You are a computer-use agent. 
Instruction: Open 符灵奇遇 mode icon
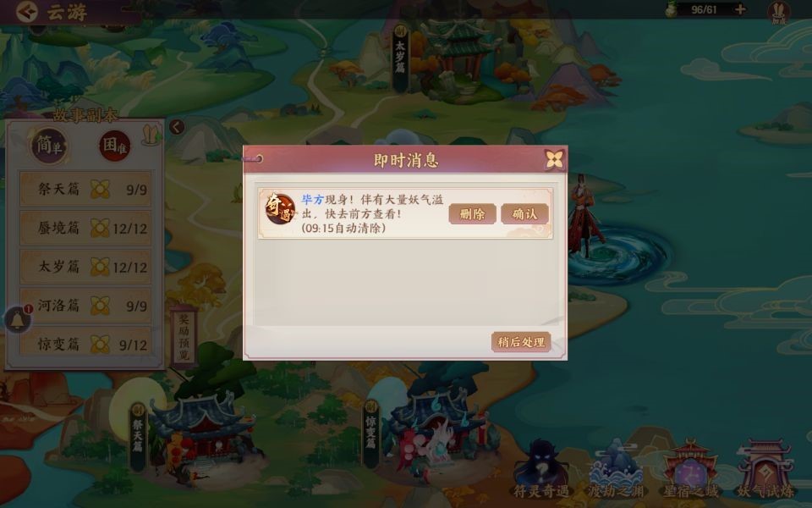(541, 469)
